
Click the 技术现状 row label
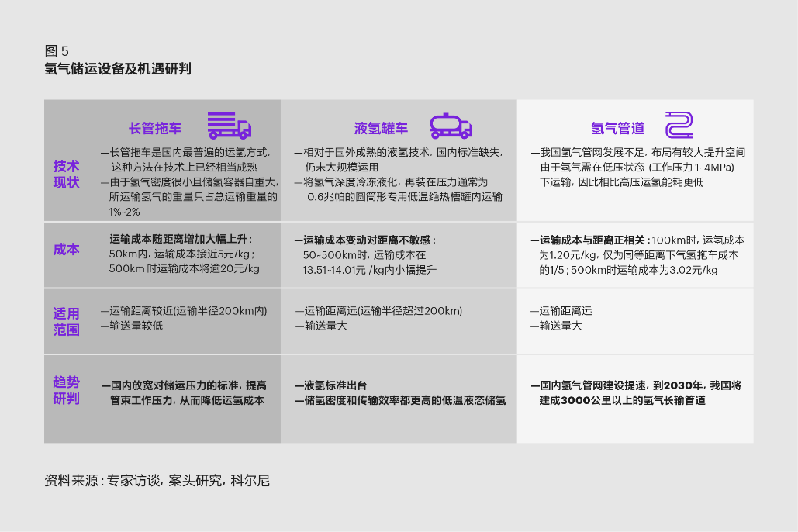click(66, 174)
